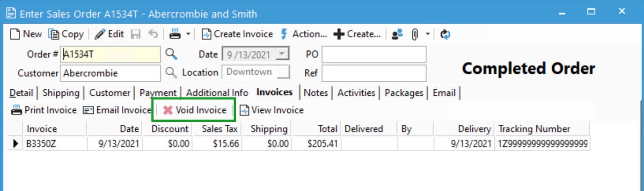
Task: Switch to the Additional Info tab
Action: pyautogui.click(x=217, y=93)
